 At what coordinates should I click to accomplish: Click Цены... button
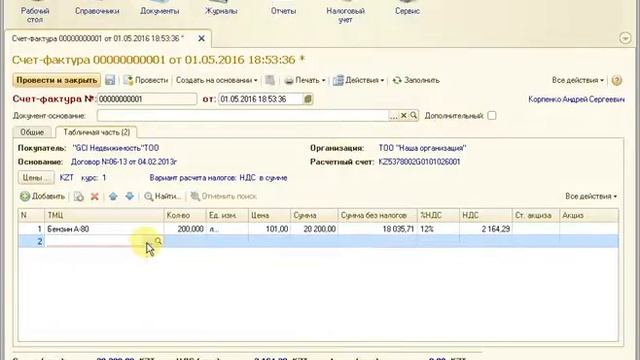(x=36, y=178)
